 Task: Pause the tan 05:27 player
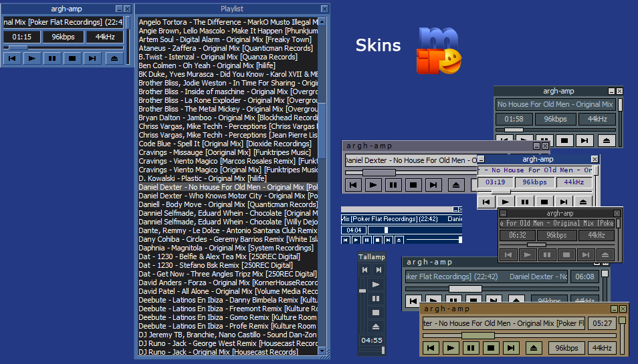point(470,348)
